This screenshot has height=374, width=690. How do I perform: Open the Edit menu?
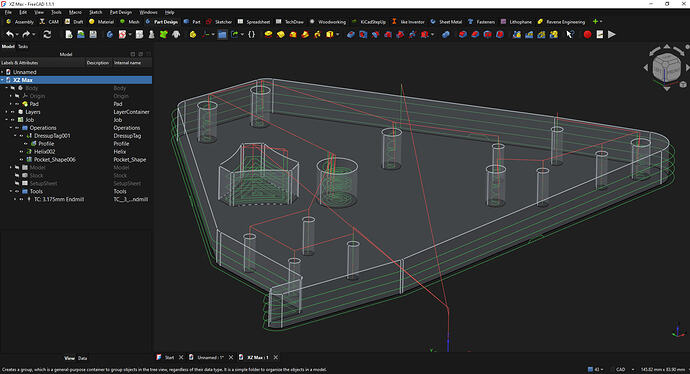click(23, 12)
